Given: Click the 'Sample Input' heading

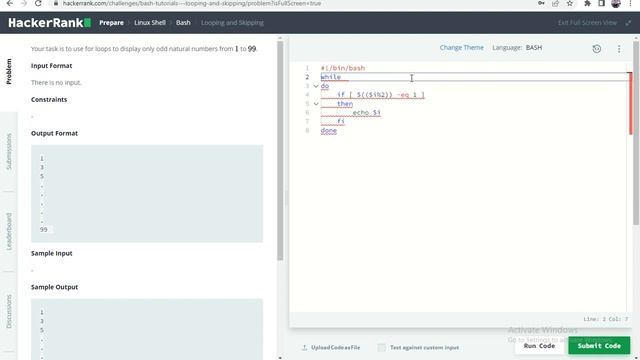Looking at the screenshot, I should (51, 253).
